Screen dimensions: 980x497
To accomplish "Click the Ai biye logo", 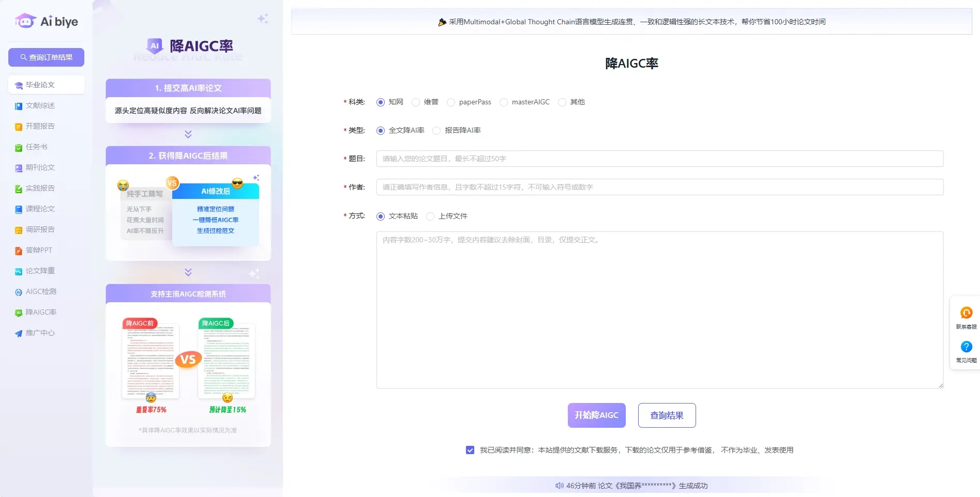I will click(x=46, y=21).
